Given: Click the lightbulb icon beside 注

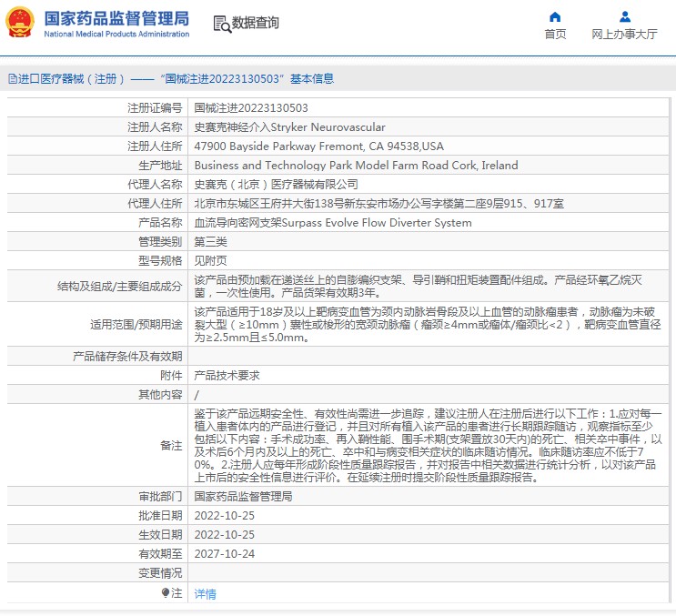Looking at the screenshot, I should point(165,592).
